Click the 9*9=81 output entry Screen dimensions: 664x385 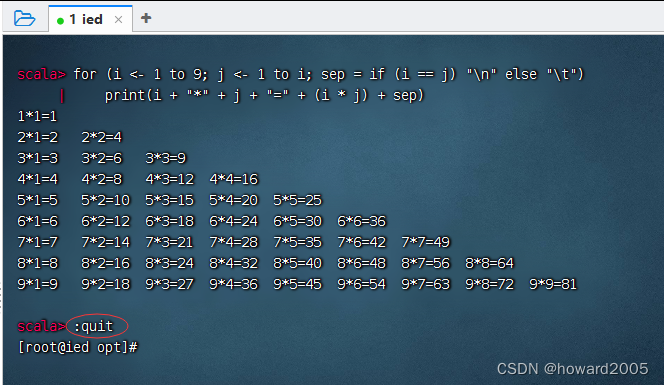pyautogui.click(x=553, y=284)
